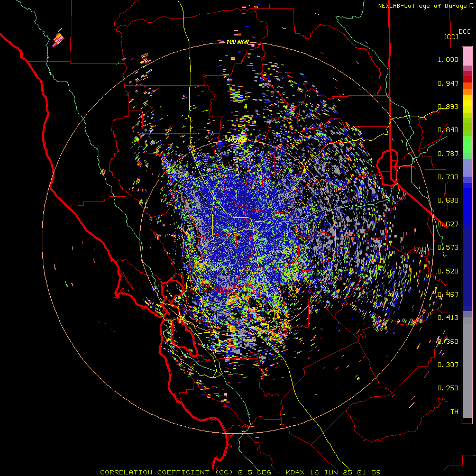Click the 1.000 legend value
This screenshot has width=476, height=476.
(448, 59)
